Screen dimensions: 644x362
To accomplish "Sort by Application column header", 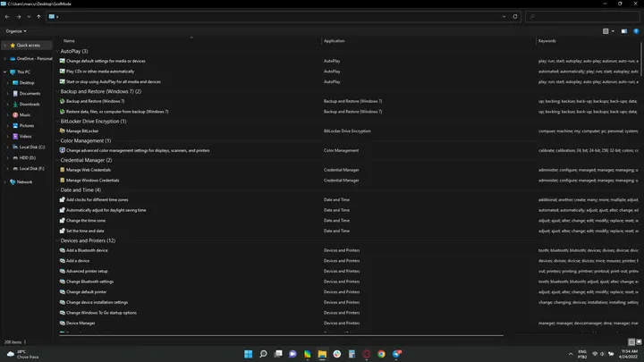I will point(335,41).
